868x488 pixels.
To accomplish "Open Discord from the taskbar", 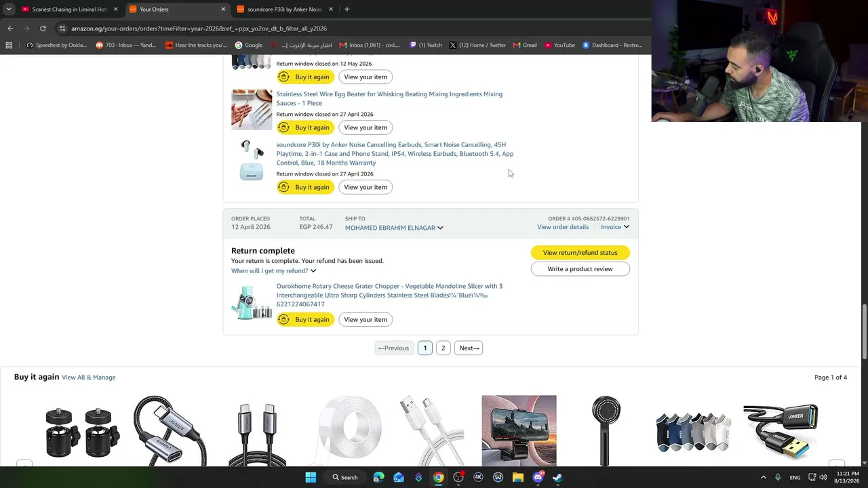I will (538, 477).
